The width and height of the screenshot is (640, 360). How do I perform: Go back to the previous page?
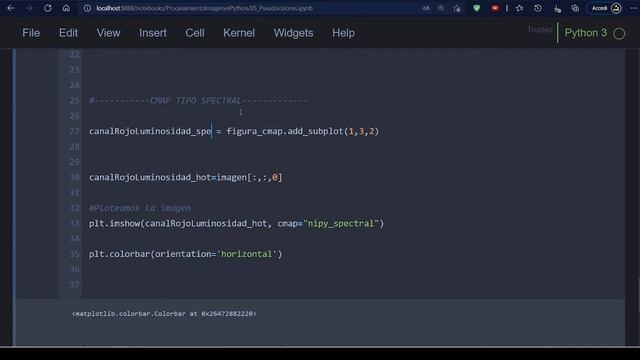click(11, 8)
